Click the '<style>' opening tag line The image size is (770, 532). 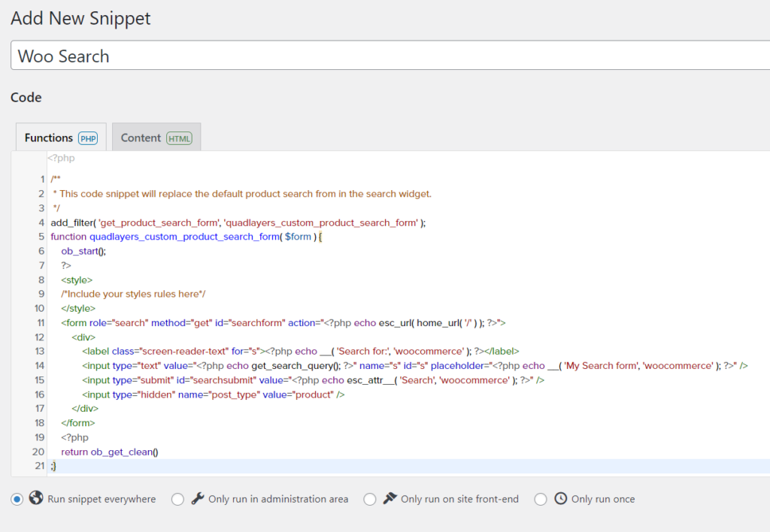coord(77,280)
